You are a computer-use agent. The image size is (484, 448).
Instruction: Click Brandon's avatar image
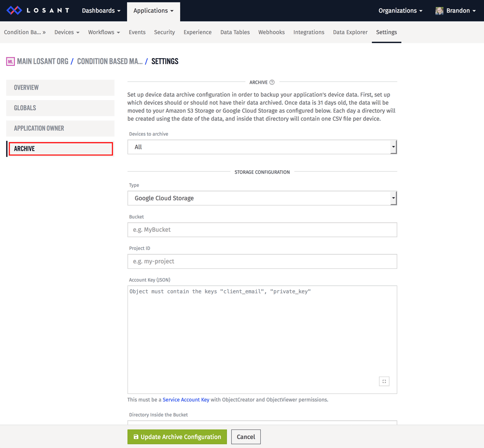tap(439, 11)
